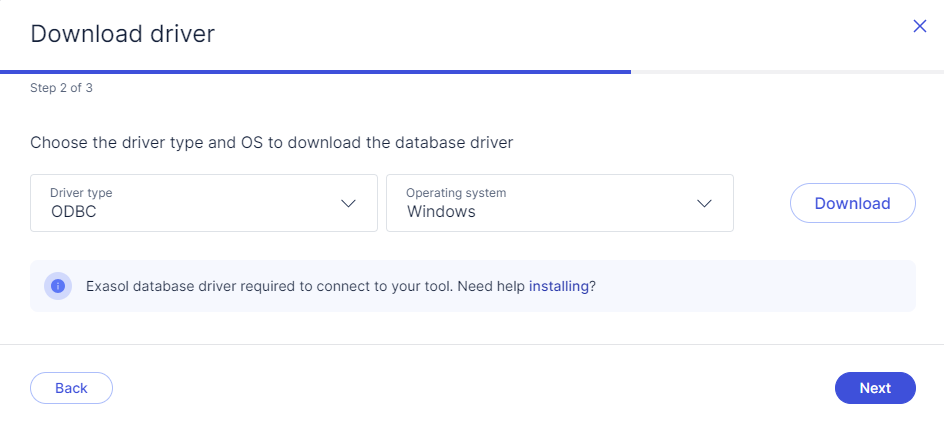Select the ODBC value in Driver type
Viewport: 944px width, 429px height.
pyautogui.click(x=73, y=212)
